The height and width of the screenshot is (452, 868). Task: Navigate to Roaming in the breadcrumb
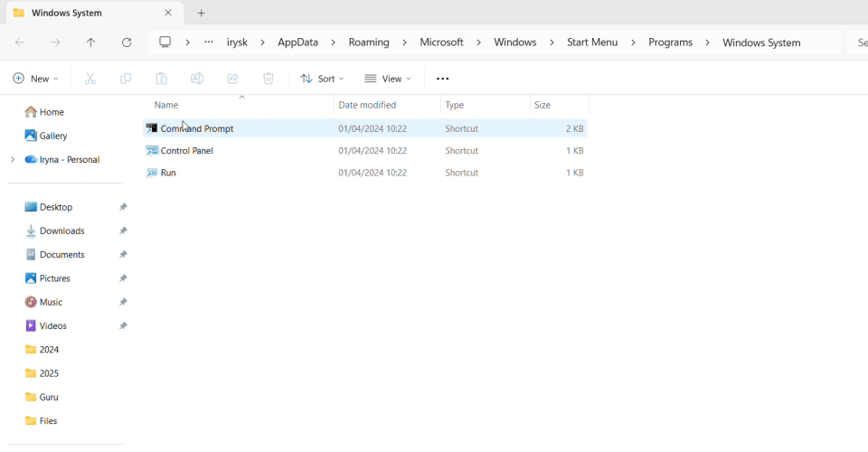tap(369, 42)
